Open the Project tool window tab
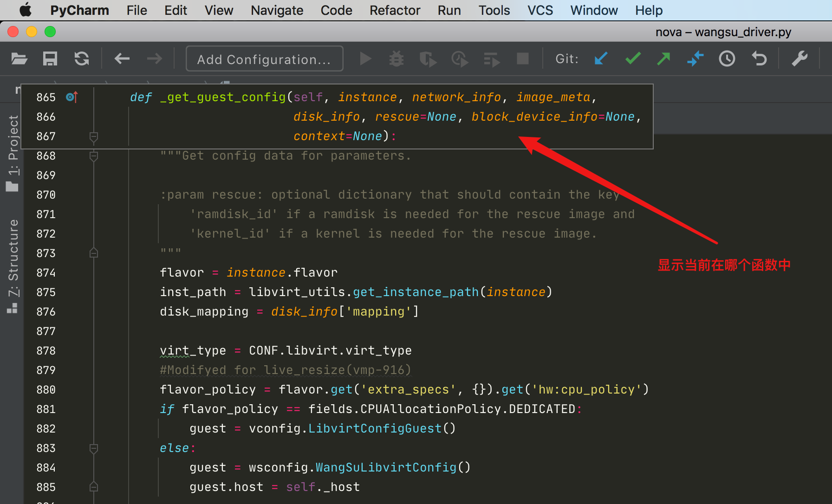832x504 pixels. pyautogui.click(x=13, y=153)
